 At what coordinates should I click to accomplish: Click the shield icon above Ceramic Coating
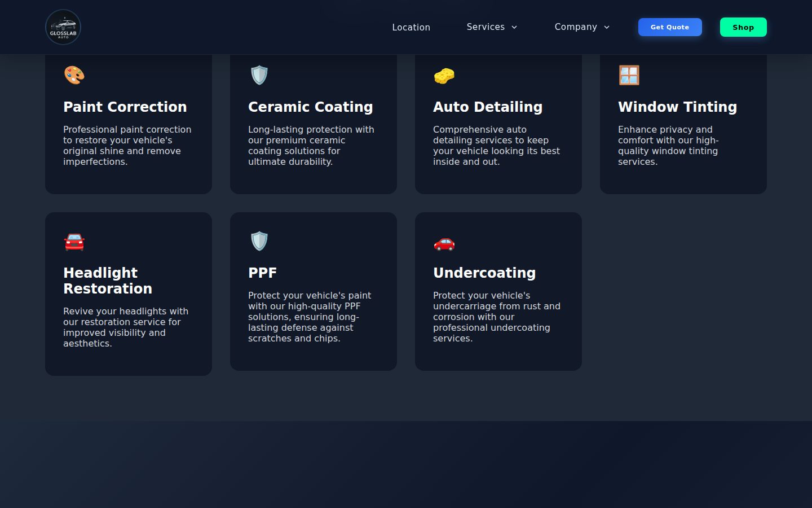[259, 75]
